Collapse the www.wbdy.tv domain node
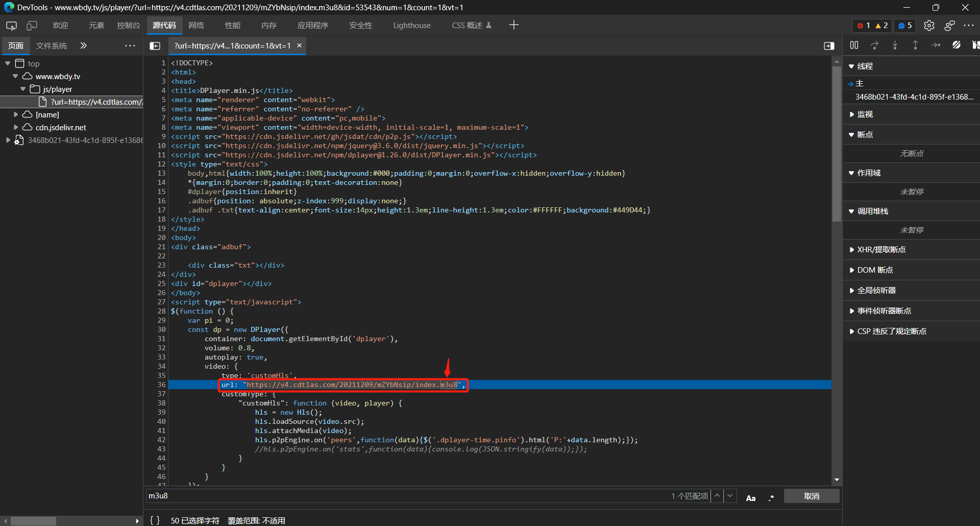 [15, 76]
